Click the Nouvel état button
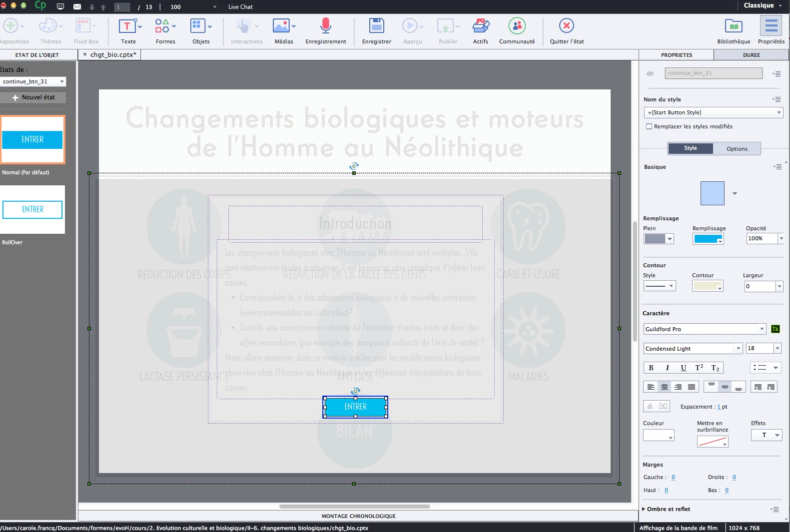 pos(33,97)
